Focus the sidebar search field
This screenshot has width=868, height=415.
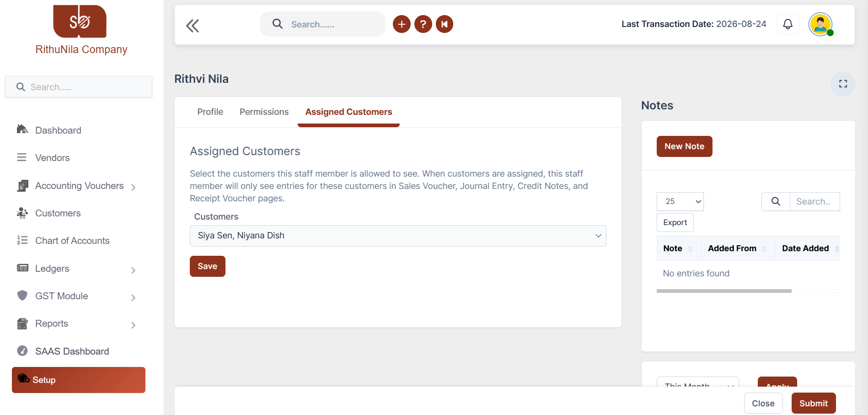pos(79,87)
